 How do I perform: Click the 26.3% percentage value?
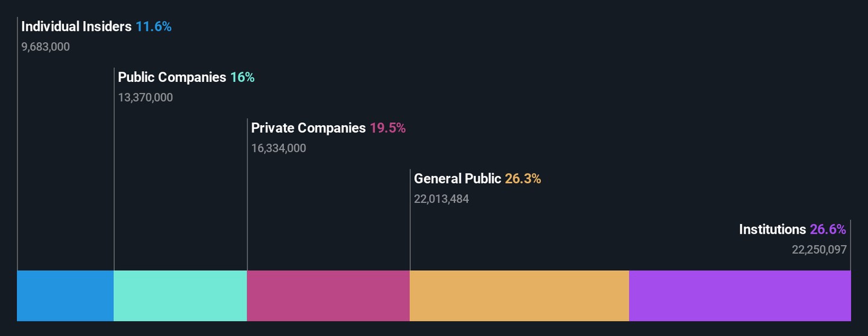click(523, 178)
